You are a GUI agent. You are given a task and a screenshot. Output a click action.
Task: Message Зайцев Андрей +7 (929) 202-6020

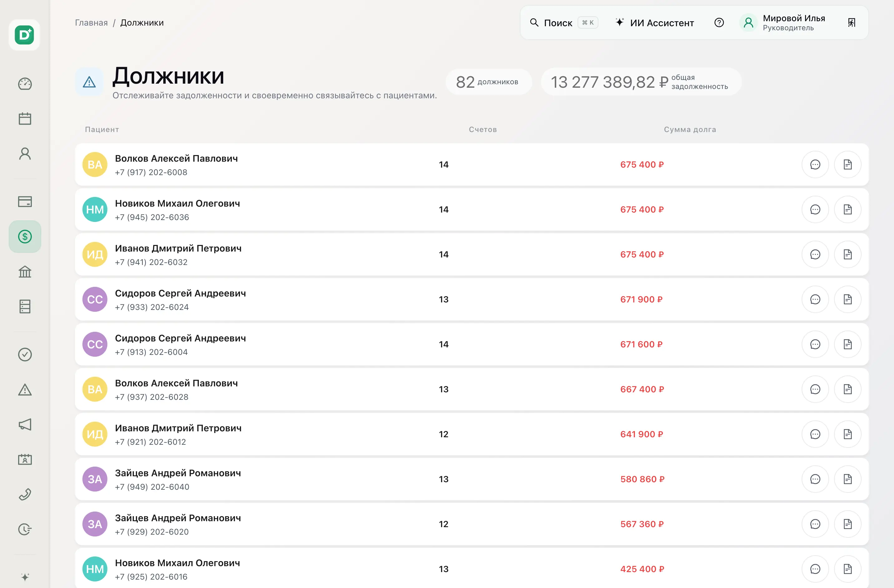pyautogui.click(x=815, y=524)
